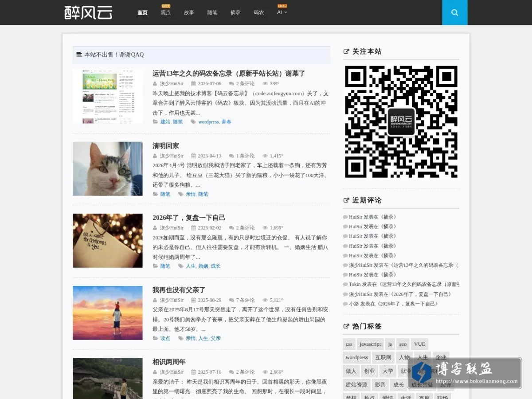Click calendar icon next to 2026-02-02
Image resolution: width=532 pixels, height=399 pixels.
point(193,228)
